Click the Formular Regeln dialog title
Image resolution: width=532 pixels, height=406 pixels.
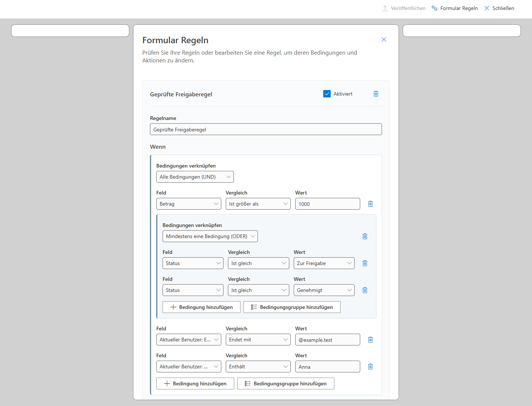click(175, 40)
